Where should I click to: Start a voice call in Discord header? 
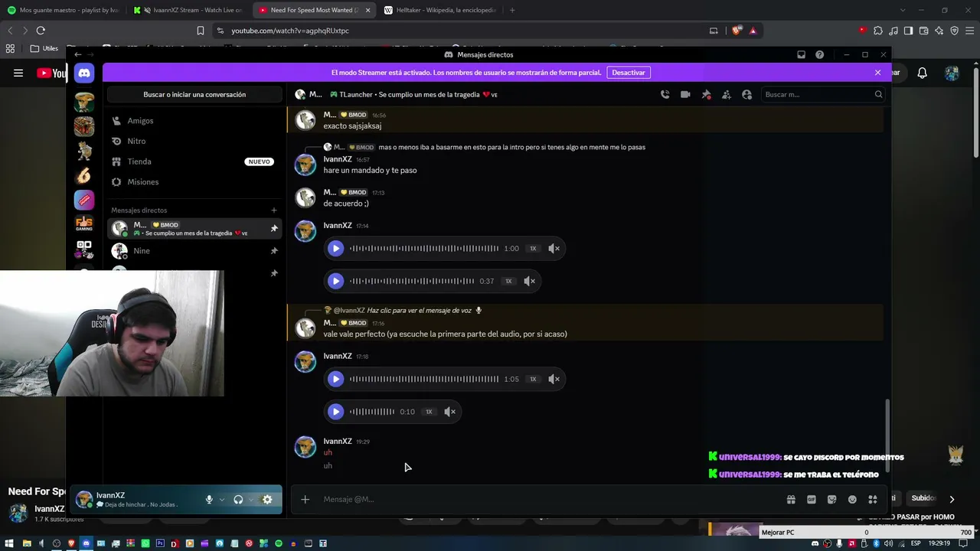click(665, 94)
